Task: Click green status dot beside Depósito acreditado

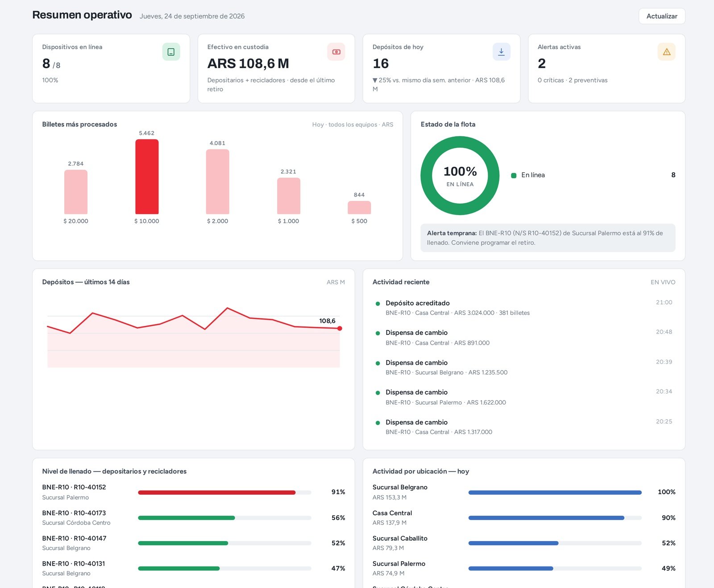Action: coord(378,304)
